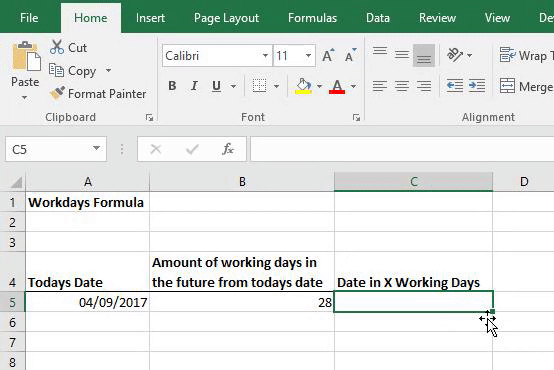
Task: Decrease indent
Action: (455, 86)
